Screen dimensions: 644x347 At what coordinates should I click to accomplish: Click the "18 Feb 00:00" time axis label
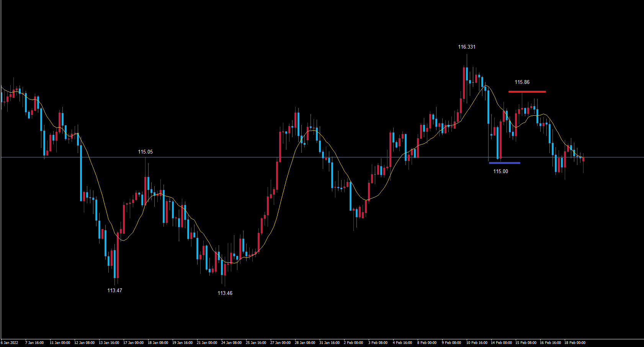tap(575, 343)
